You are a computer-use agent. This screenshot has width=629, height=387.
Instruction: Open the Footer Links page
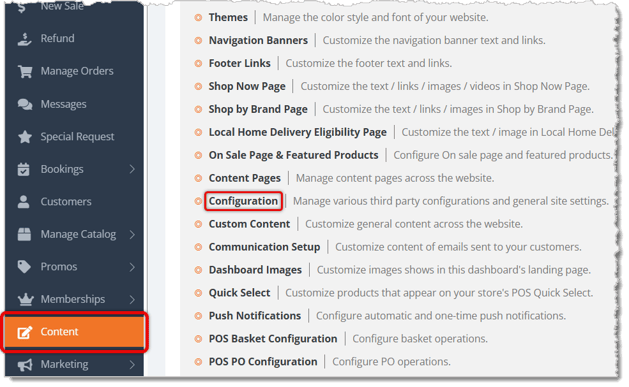[239, 63]
